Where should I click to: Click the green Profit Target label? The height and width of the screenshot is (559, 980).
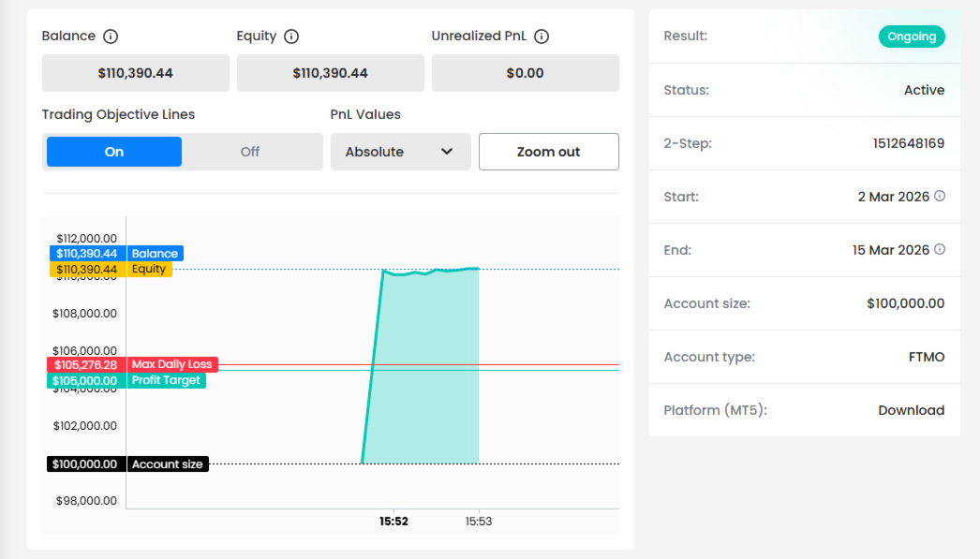pos(165,380)
